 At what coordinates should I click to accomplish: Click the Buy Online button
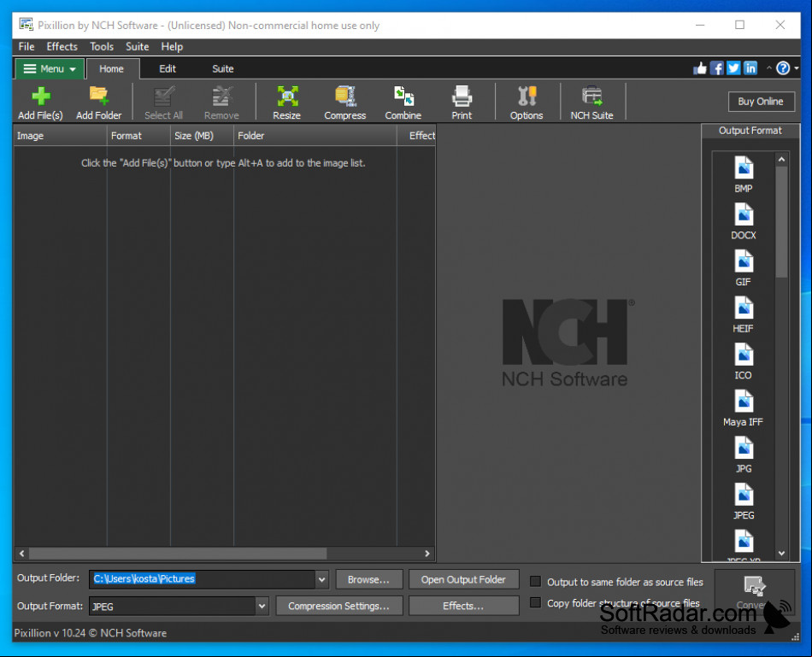(x=761, y=102)
